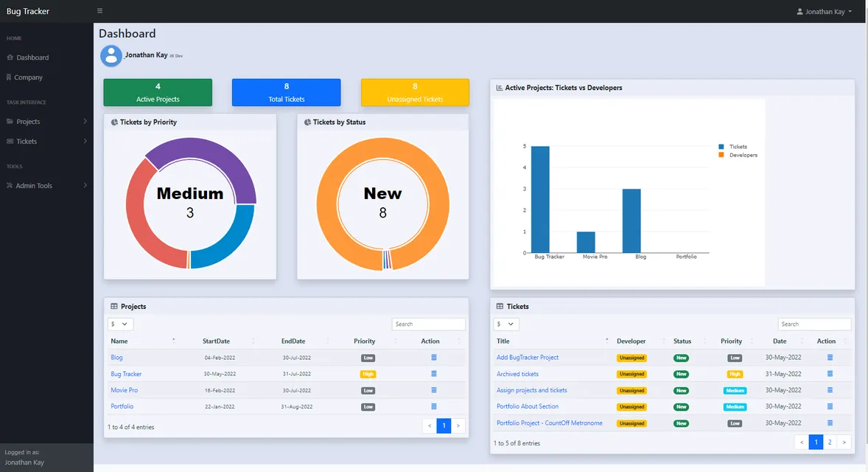Click the Active Projects green card
Viewport: 868px width, 472px height.
click(158, 92)
